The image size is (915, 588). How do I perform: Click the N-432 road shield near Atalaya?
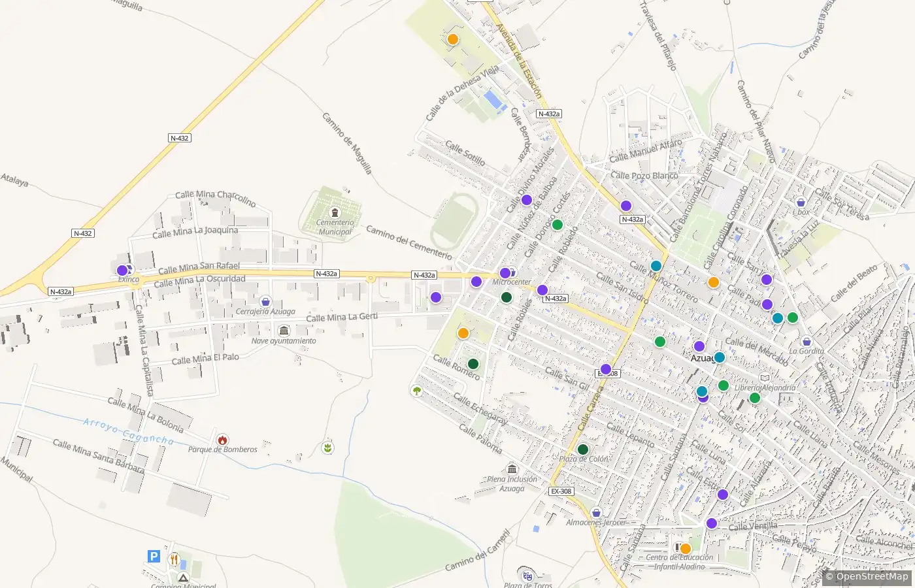[82, 233]
